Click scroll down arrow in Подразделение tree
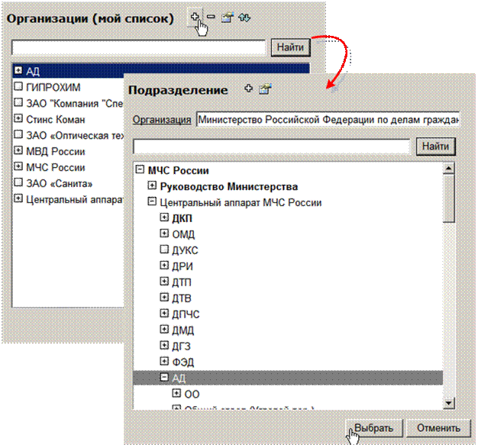 click(x=449, y=403)
